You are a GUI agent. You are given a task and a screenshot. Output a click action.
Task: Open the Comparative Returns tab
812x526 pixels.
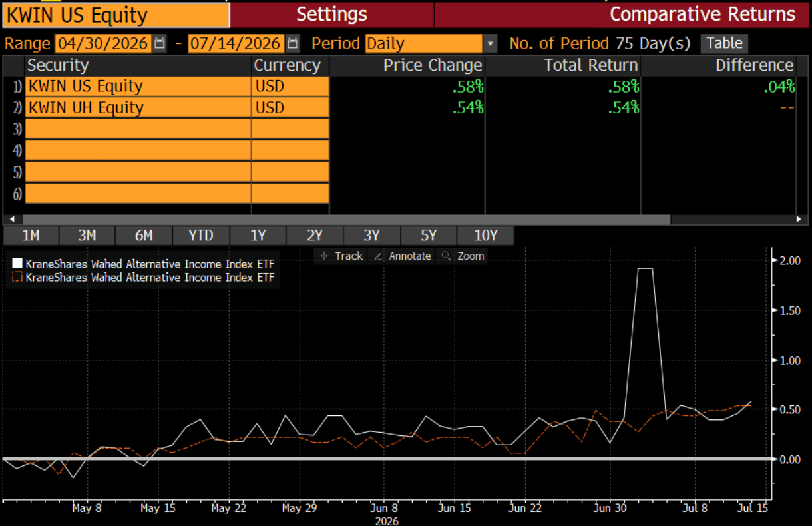click(x=622, y=14)
